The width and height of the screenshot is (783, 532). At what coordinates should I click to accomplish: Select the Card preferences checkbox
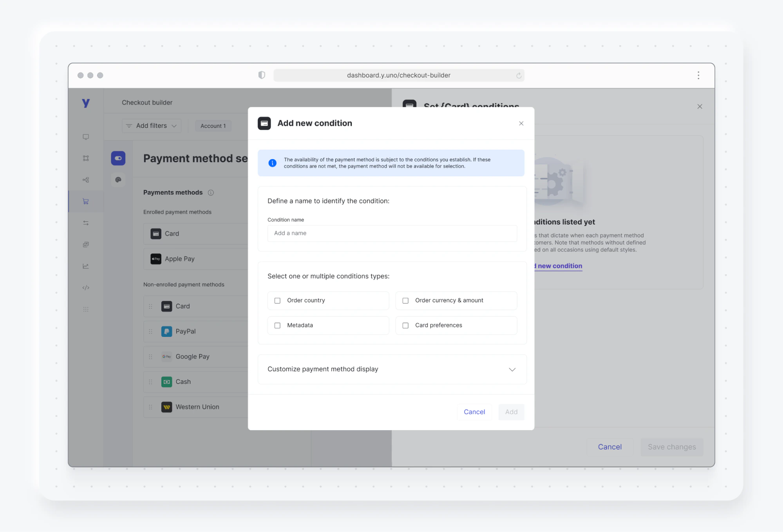(405, 326)
